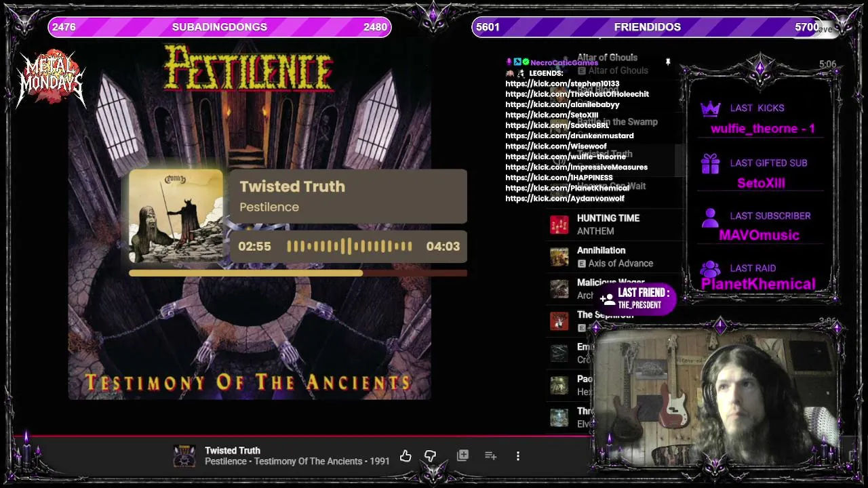Open The Sephiroth track thumbnail
This screenshot has height=488, width=868.
click(x=559, y=321)
